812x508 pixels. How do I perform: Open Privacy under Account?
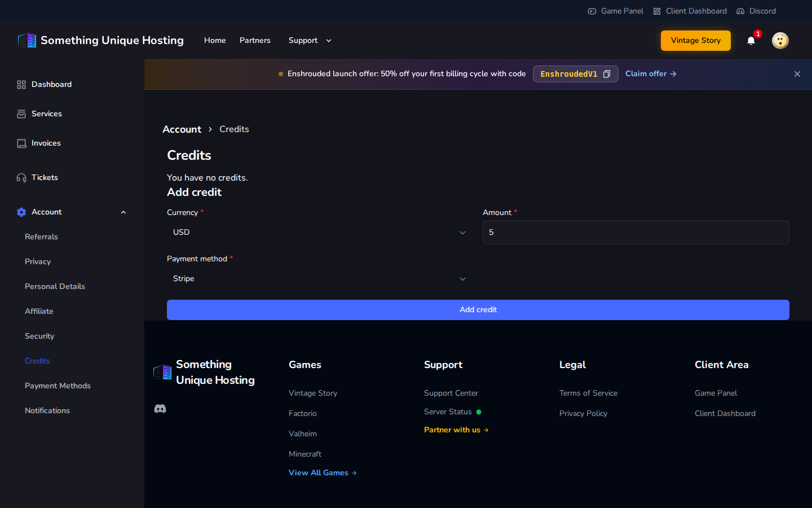point(38,262)
